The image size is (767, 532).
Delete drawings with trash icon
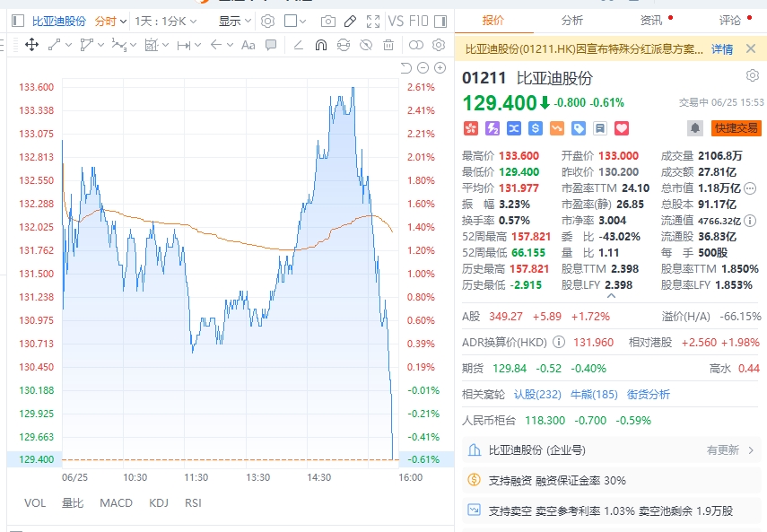tap(388, 45)
